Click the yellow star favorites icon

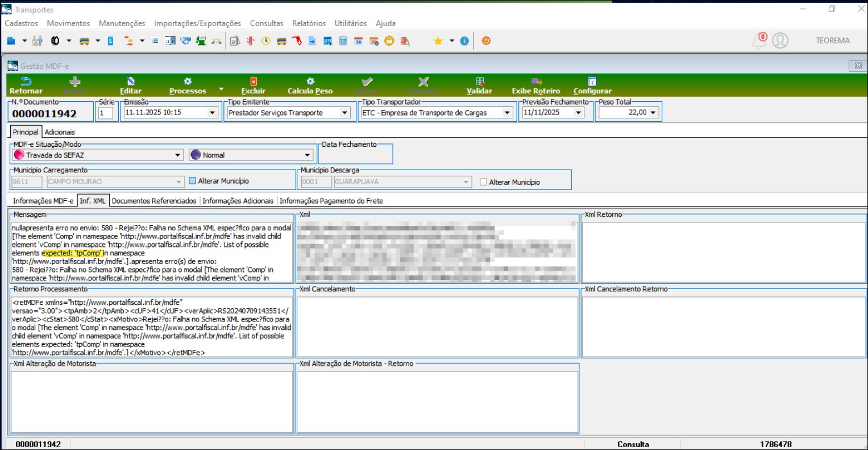pos(438,41)
